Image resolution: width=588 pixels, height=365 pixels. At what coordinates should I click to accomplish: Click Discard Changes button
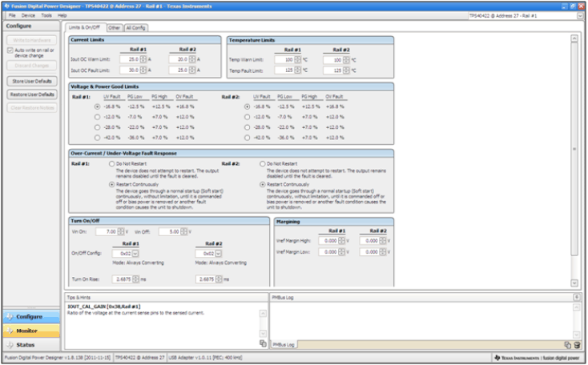(32, 66)
